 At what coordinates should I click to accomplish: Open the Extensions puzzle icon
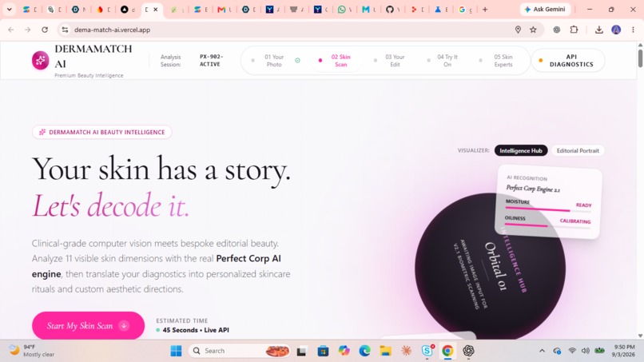[574, 30]
